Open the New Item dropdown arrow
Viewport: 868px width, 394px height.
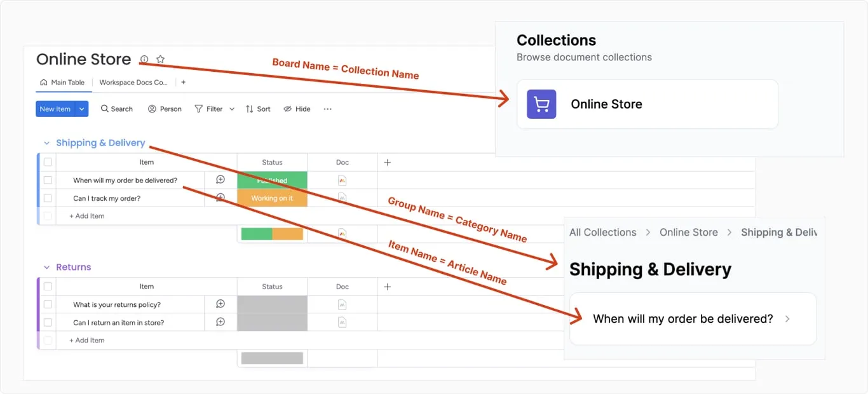click(82, 109)
